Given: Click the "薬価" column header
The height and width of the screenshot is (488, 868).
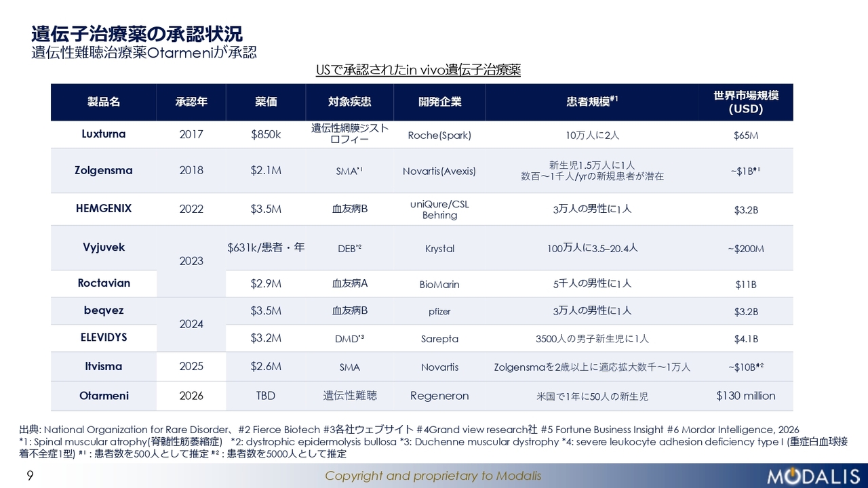Looking at the screenshot, I should [266, 102].
